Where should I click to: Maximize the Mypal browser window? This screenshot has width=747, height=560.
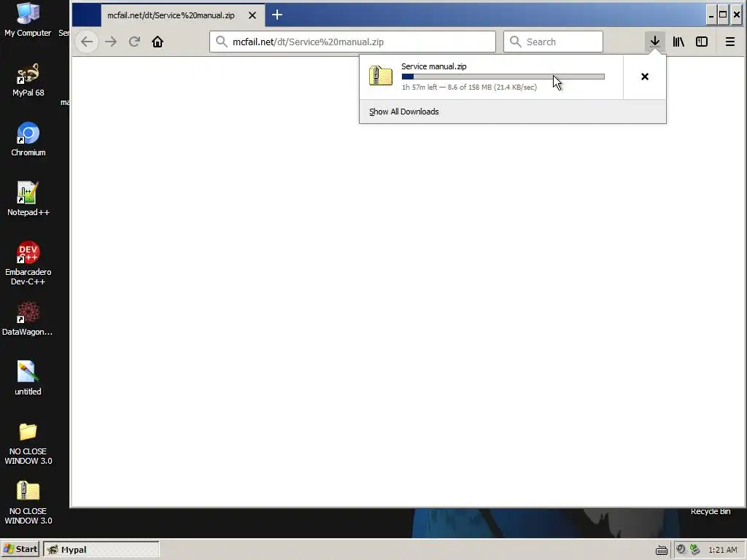coord(723,15)
